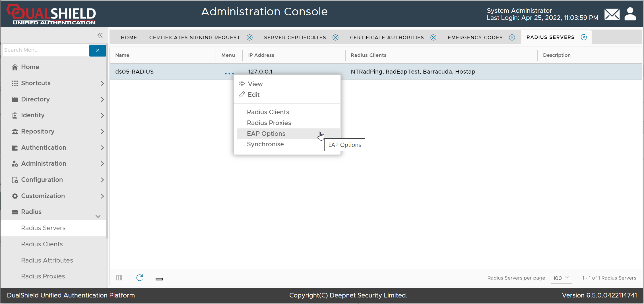Image resolution: width=644 pixels, height=304 pixels.
Task: Click the three-dot menu for ds05-RADIUS
Action: tap(229, 73)
